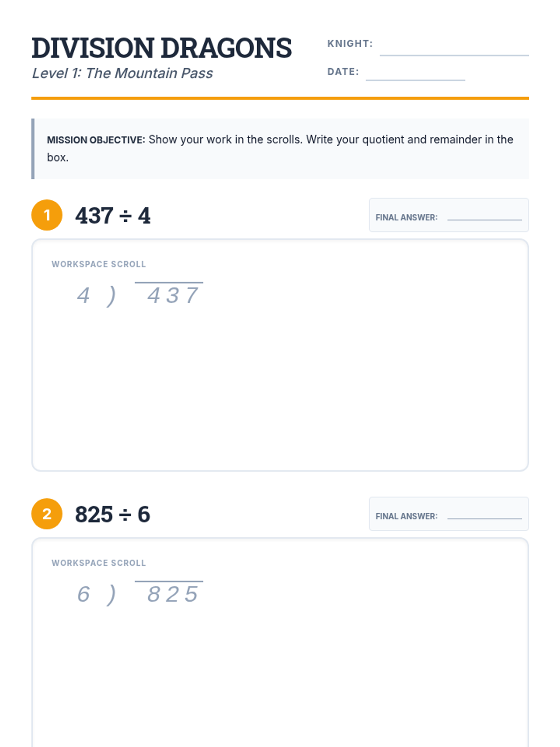This screenshot has height=747, width=560.
Task: Click the dividend 437 in long division
Action: [173, 296]
